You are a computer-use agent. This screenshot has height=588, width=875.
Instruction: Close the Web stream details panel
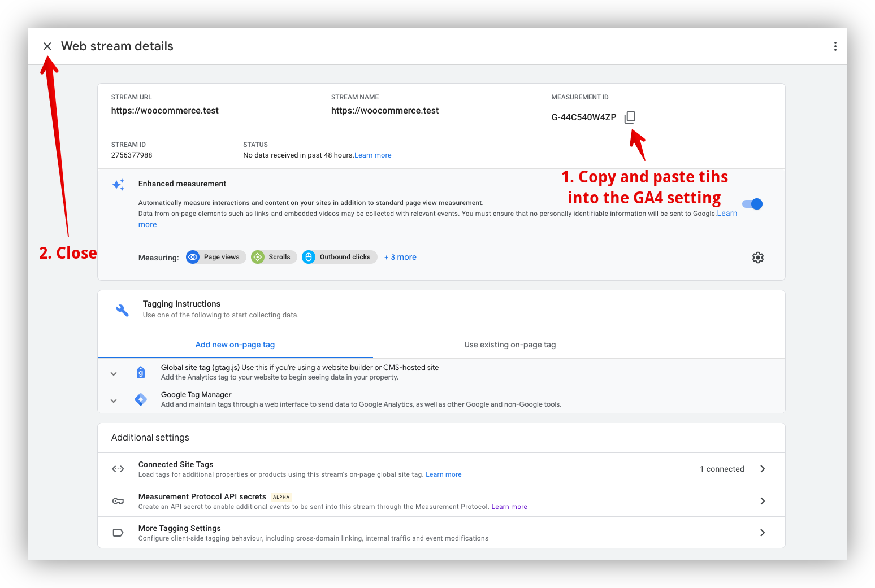click(47, 46)
